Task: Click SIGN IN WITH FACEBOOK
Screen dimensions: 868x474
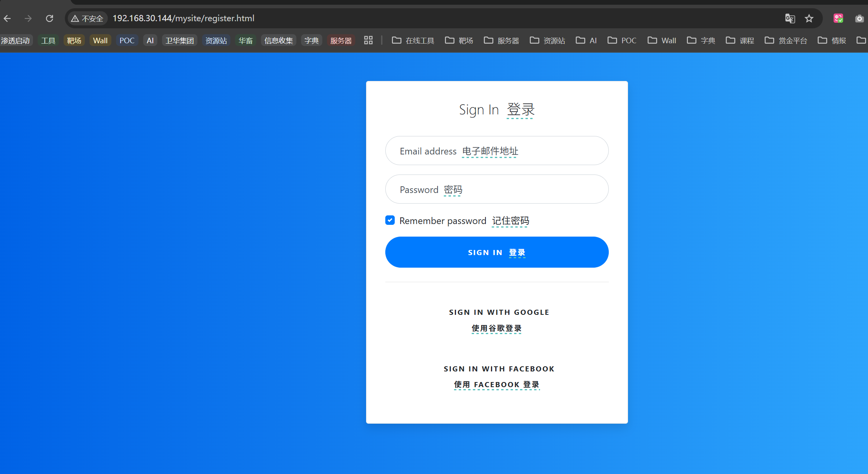Action: [x=499, y=369]
